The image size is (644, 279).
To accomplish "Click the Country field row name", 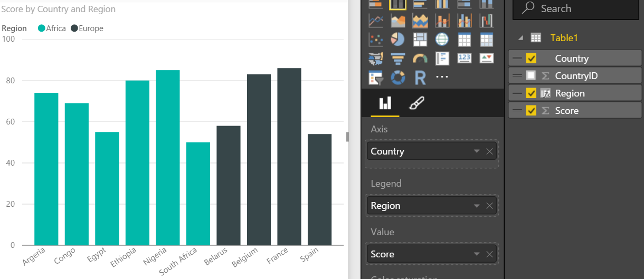I will point(572,59).
